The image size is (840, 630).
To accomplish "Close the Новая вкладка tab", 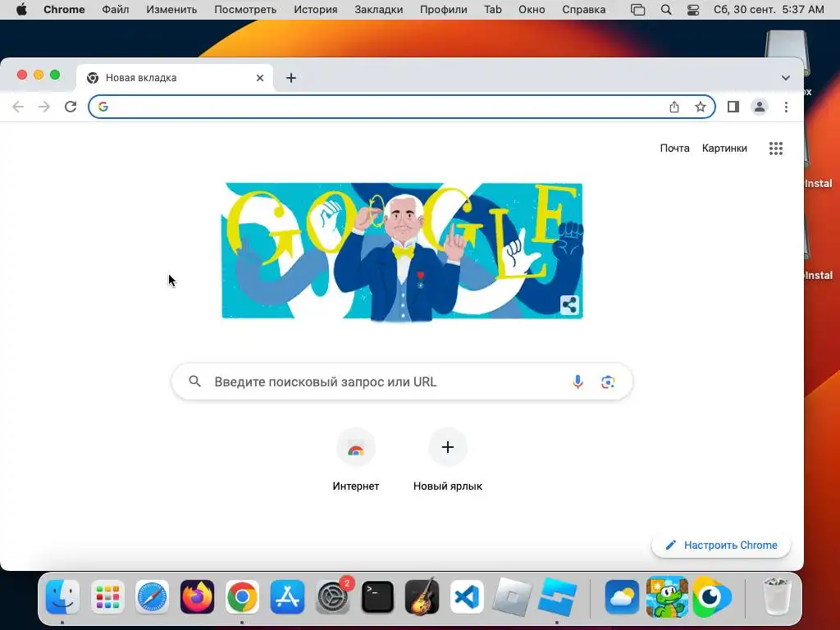I will pyautogui.click(x=260, y=78).
